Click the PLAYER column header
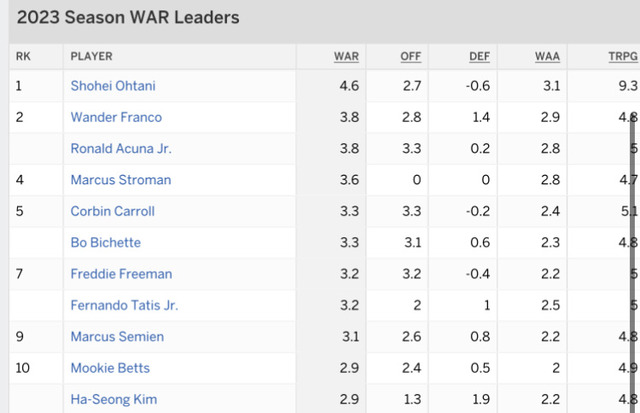Viewport: 640px width, 413px height. click(x=91, y=56)
